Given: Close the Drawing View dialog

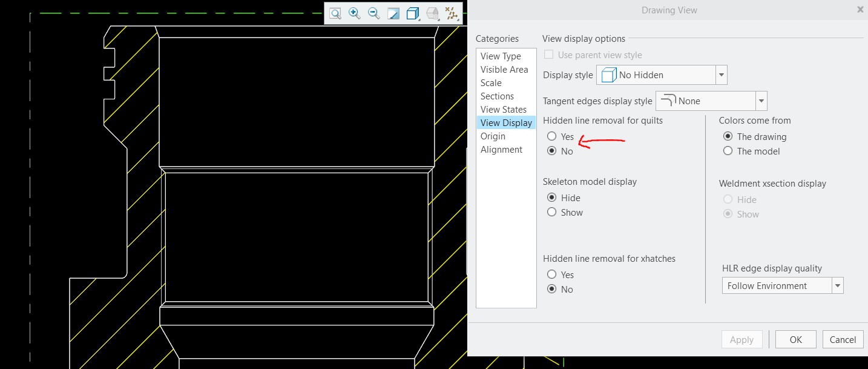Looking at the screenshot, I should [x=860, y=10].
